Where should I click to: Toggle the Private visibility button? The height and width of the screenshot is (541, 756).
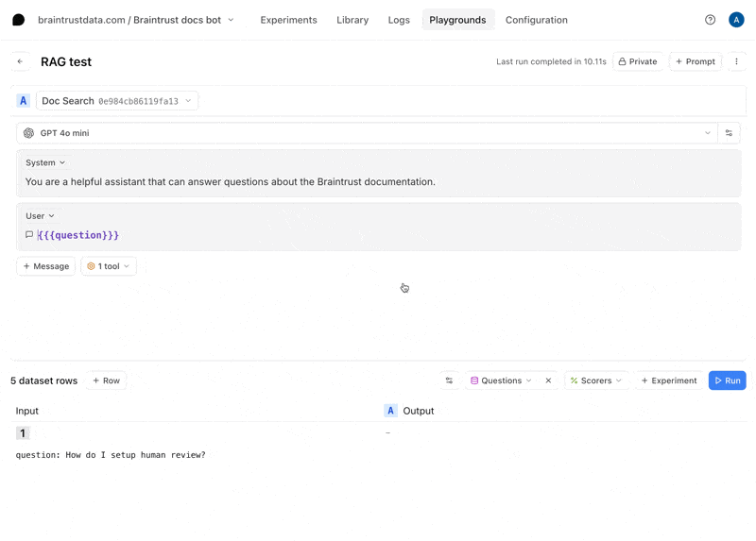pyautogui.click(x=638, y=61)
